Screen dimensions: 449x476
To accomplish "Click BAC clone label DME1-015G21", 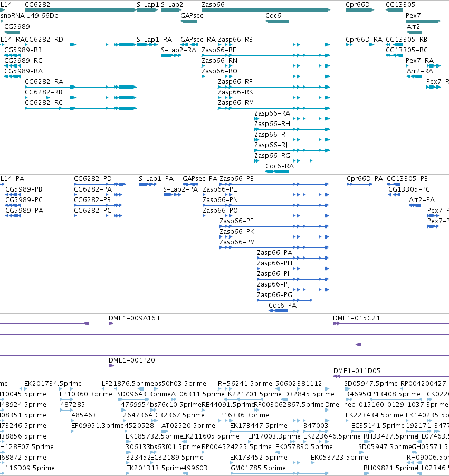I will coord(357,318).
